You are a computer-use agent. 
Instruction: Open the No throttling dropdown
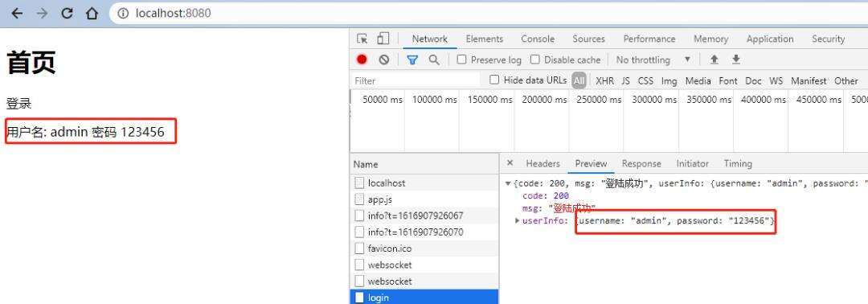(x=653, y=60)
